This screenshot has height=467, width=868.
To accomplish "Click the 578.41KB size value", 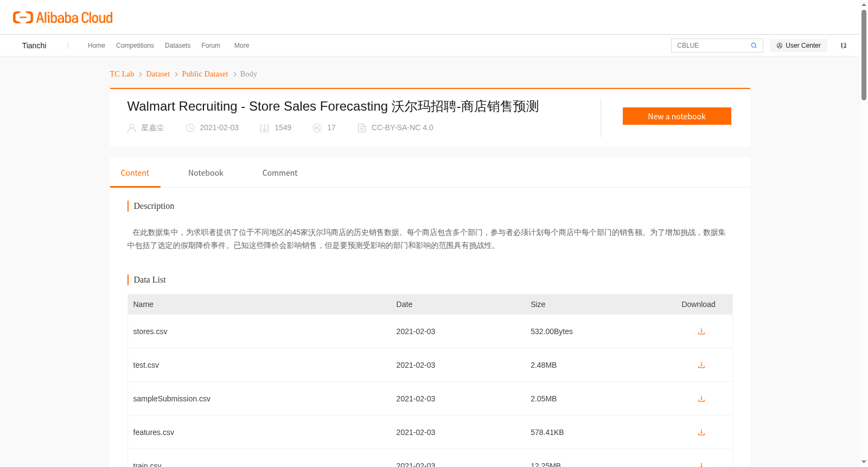I will (x=547, y=432).
